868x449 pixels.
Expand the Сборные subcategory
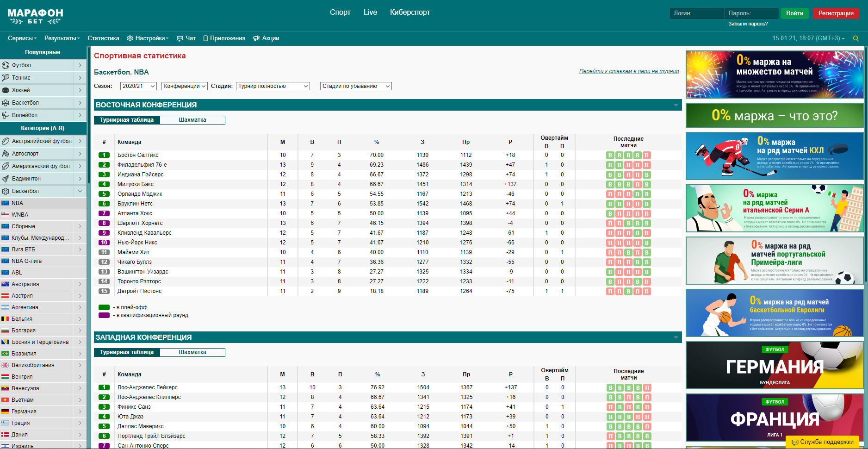tap(80, 226)
